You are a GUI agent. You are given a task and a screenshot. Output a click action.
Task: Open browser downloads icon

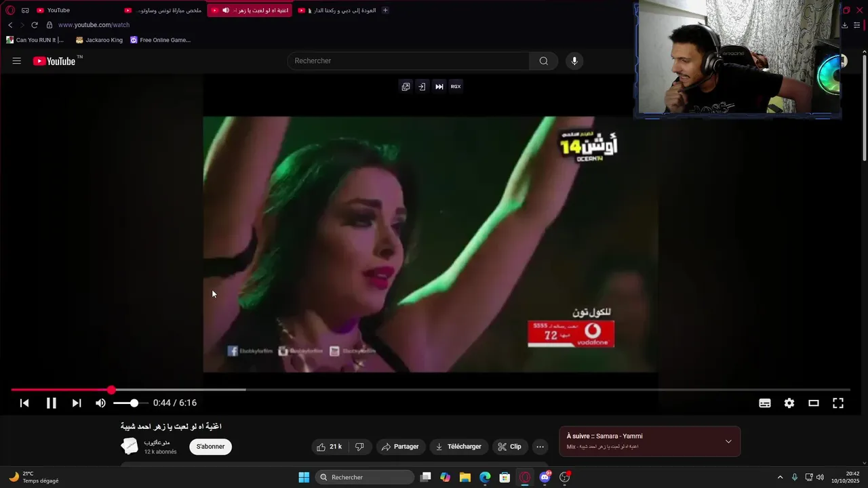(844, 25)
